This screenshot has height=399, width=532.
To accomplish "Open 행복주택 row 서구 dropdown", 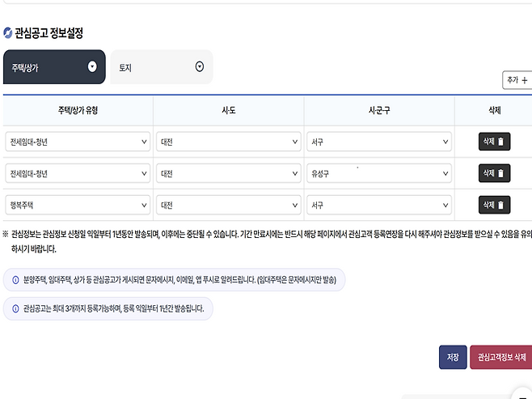I will [x=379, y=205].
